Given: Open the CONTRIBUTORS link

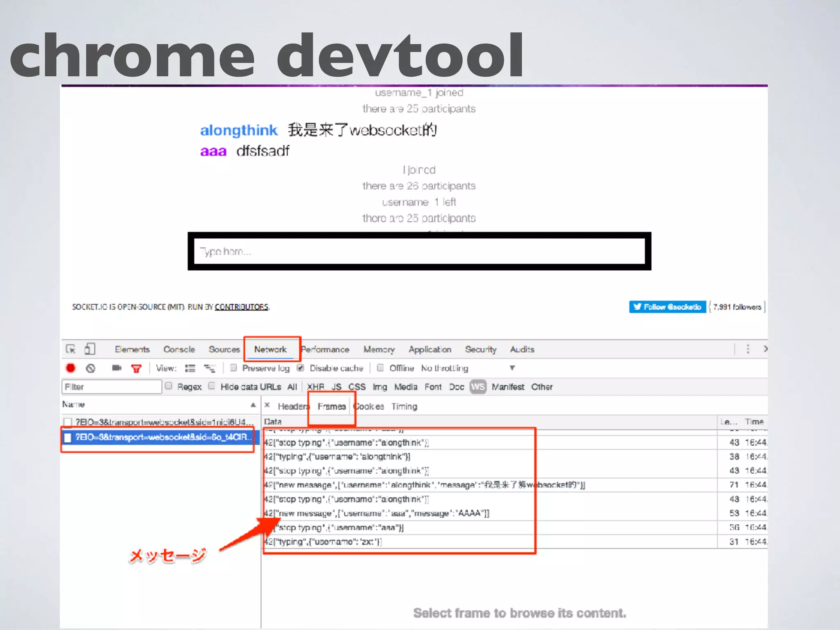Looking at the screenshot, I should coord(242,307).
